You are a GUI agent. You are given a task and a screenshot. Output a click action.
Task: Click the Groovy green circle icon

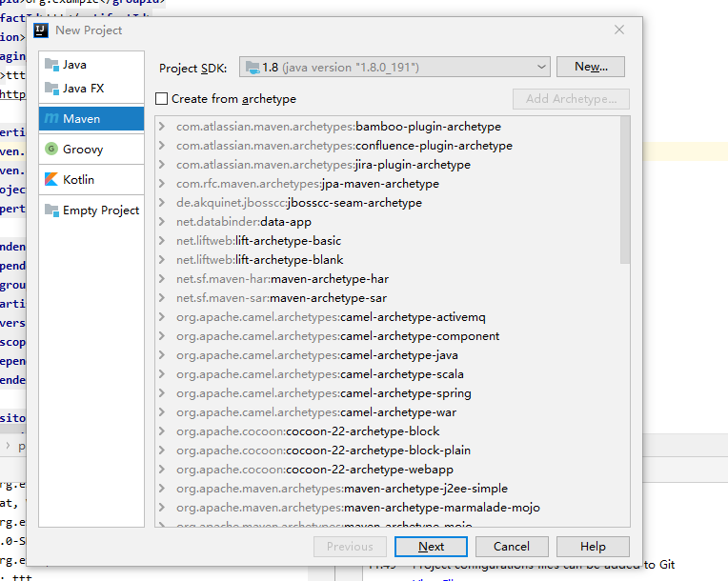pos(51,149)
